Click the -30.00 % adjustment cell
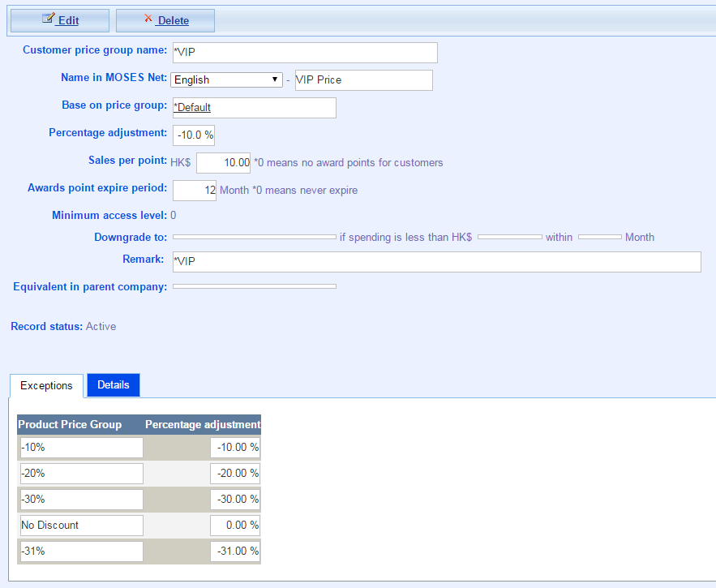This screenshot has width=716, height=588. click(235, 500)
